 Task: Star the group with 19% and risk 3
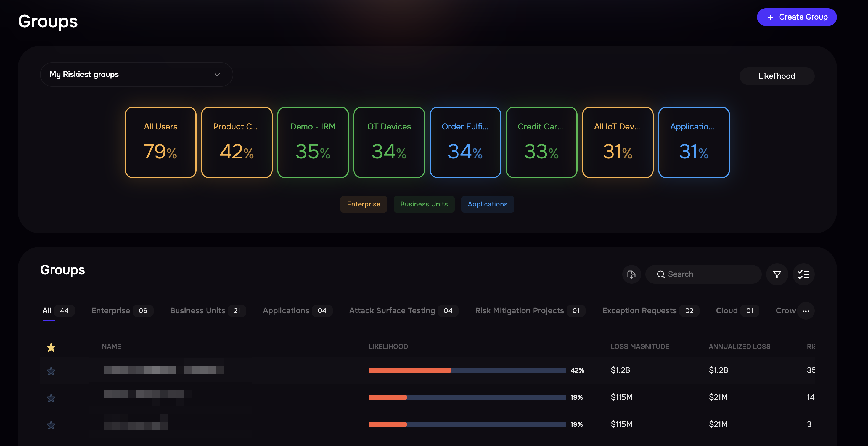pos(51,425)
